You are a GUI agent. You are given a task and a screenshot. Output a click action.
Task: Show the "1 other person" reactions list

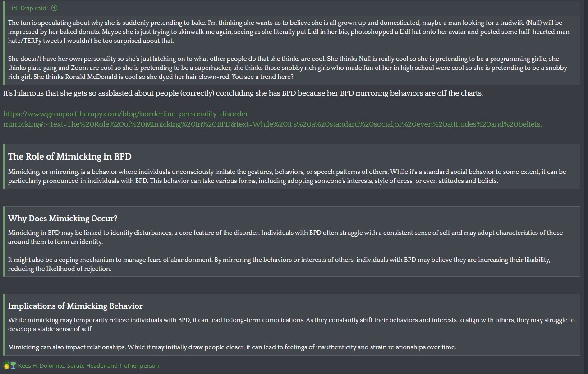[x=139, y=365]
